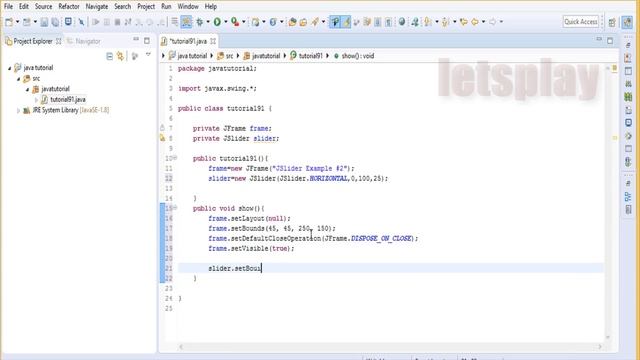Open the New Java Class dropdown arrow
The height and width of the screenshot is (360, 640).
click(282, 22)
